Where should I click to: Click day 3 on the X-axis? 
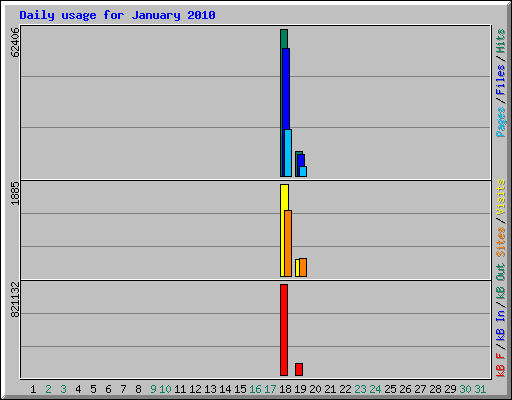[63, 389]
